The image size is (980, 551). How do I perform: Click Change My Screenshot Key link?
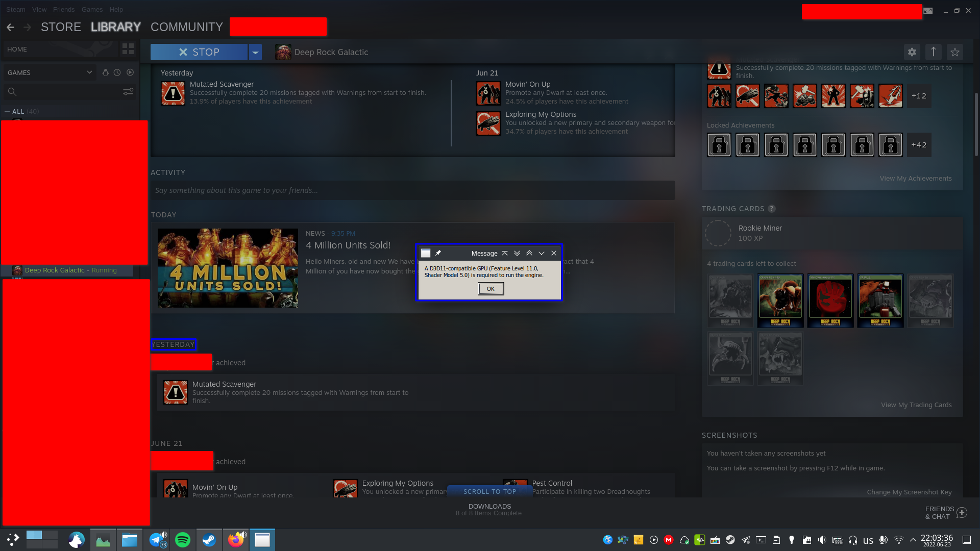[x=909, y=492]
